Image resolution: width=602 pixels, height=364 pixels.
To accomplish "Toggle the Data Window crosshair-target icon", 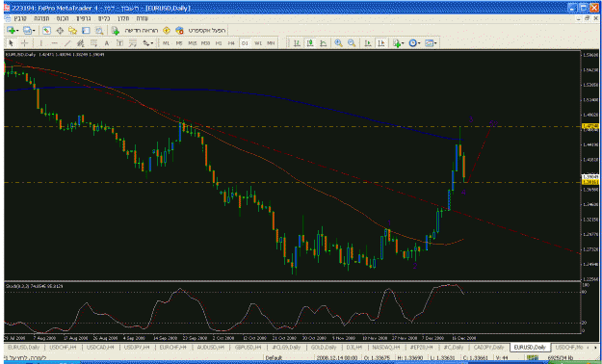I will (x=60, y=31).
